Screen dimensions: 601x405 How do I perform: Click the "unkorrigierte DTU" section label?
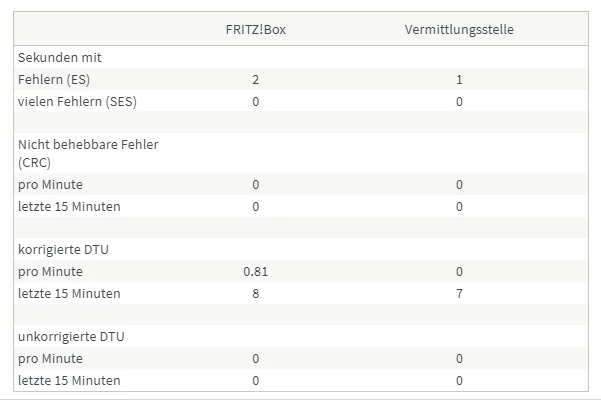[71, 336]
